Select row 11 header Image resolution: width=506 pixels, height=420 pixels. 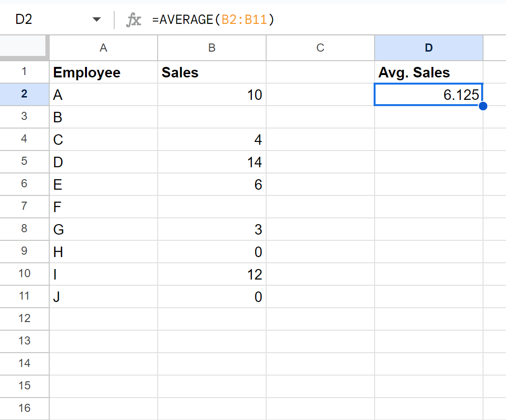(x=24, y=296)
